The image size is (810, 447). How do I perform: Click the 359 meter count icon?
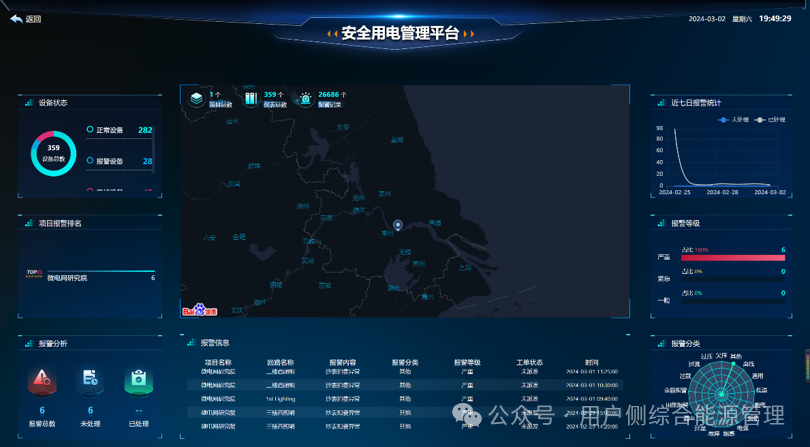coord(251,98)
